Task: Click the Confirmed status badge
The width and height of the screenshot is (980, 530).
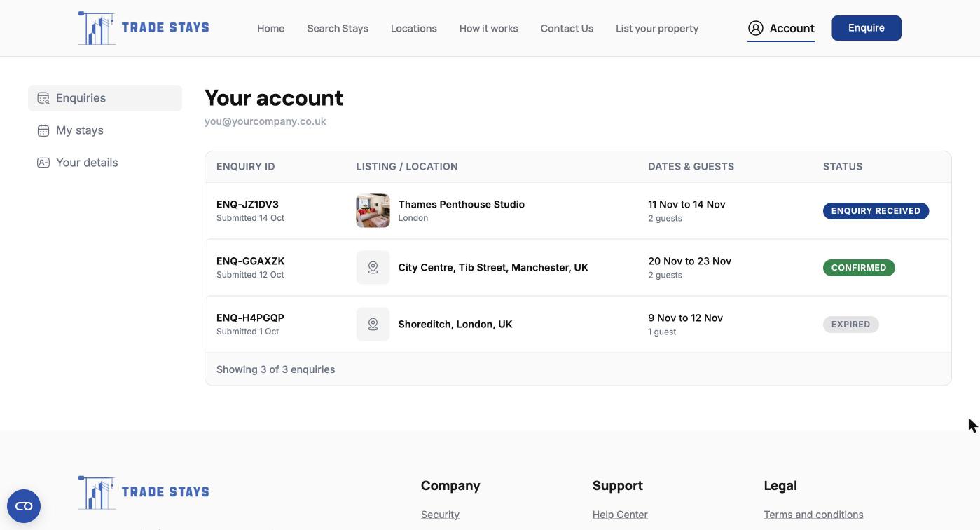Action: coord(859,268)
